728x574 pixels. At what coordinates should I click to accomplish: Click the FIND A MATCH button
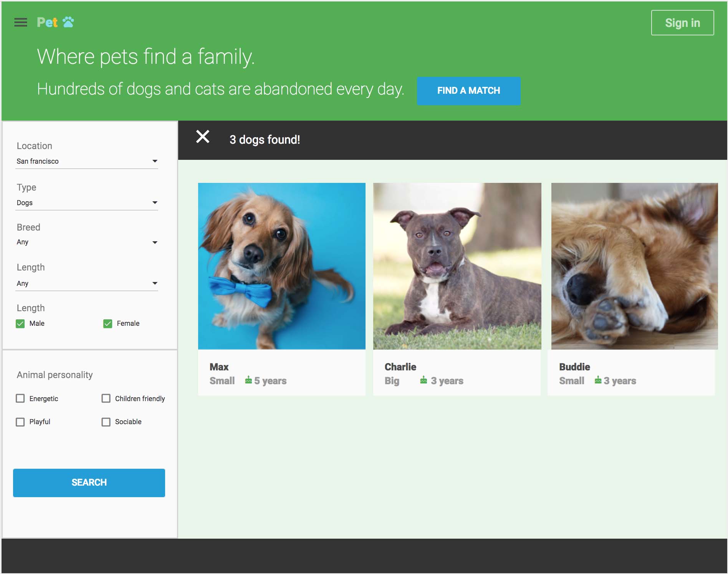tap(468, 91)
